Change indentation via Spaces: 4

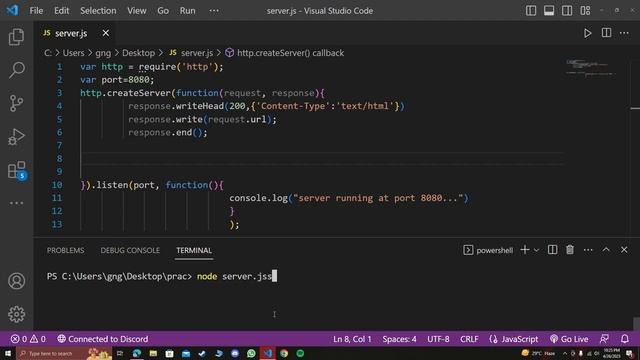coord(399,339)
